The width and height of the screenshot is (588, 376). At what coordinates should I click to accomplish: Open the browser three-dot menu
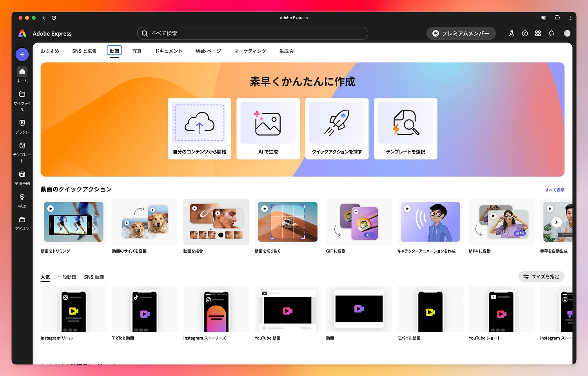(570, 18)
